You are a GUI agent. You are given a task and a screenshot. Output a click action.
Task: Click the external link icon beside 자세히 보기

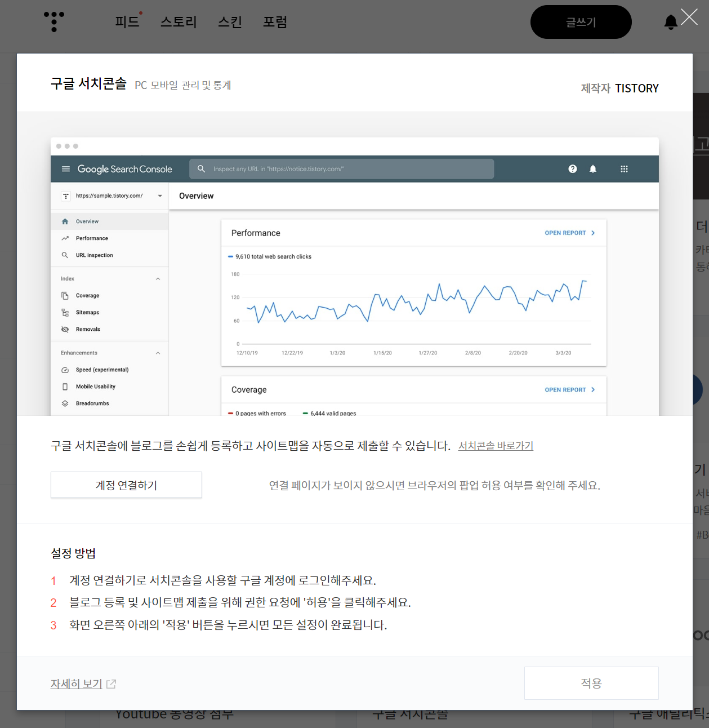tap(112, 684)
